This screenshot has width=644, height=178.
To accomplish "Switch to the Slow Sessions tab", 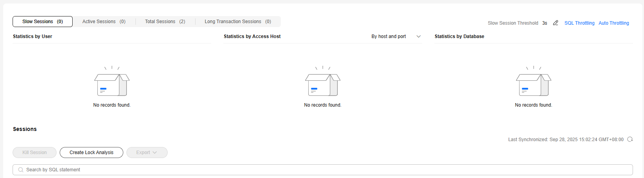I will [42, 22].
